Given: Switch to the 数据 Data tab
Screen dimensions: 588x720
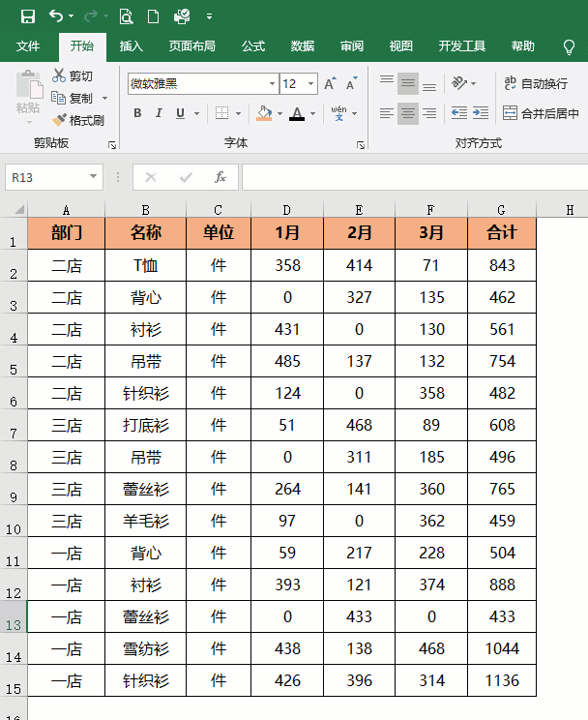Looking at the screenshot, I should point(303,45).
